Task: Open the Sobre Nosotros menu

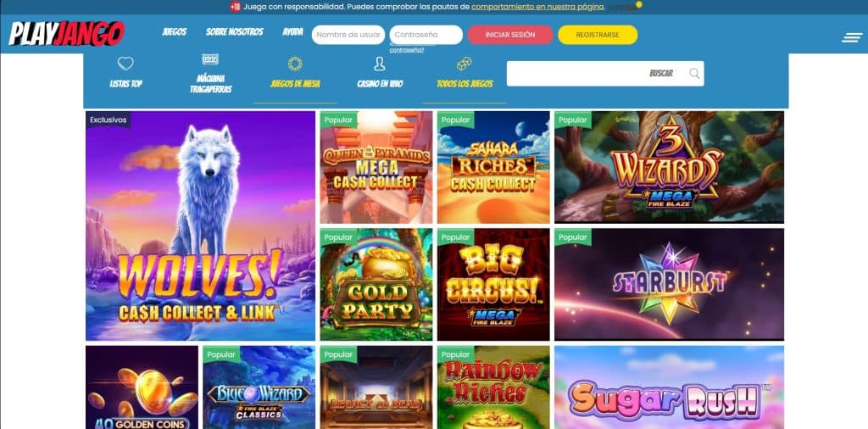Action: (235, 32)
